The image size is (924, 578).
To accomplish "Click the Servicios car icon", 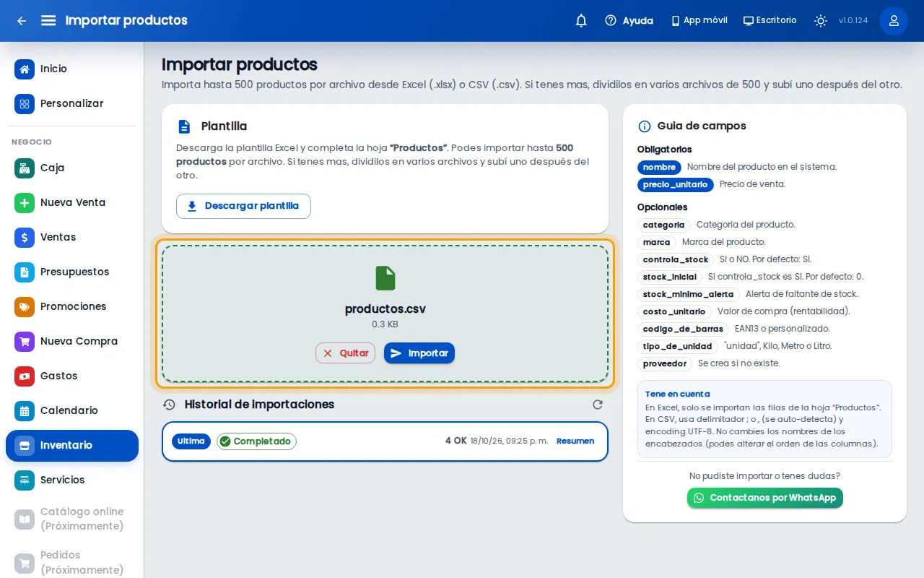I will pyautogui.click(x=25, y=480).
